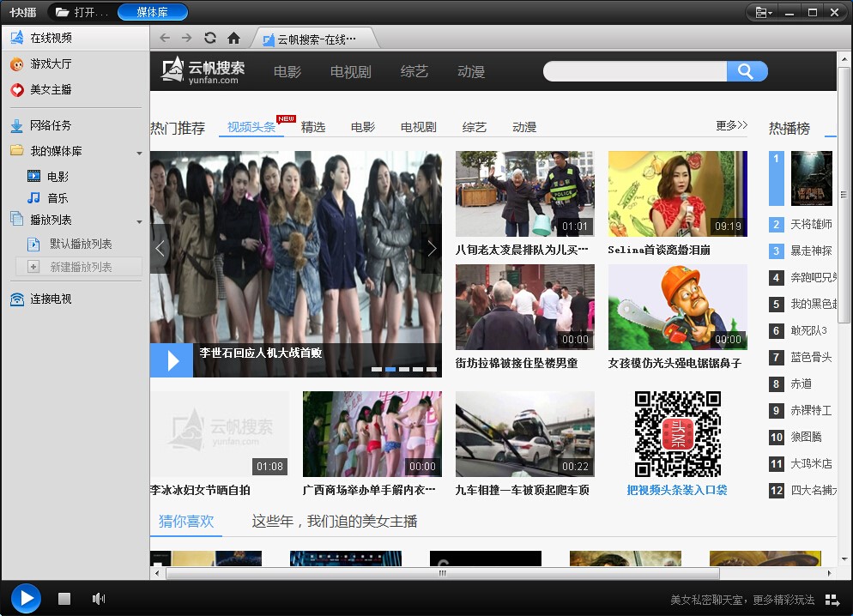Mute the speaker icon at the bottom
The width and height of the screenshot is (853, 616).
(99, 598)
